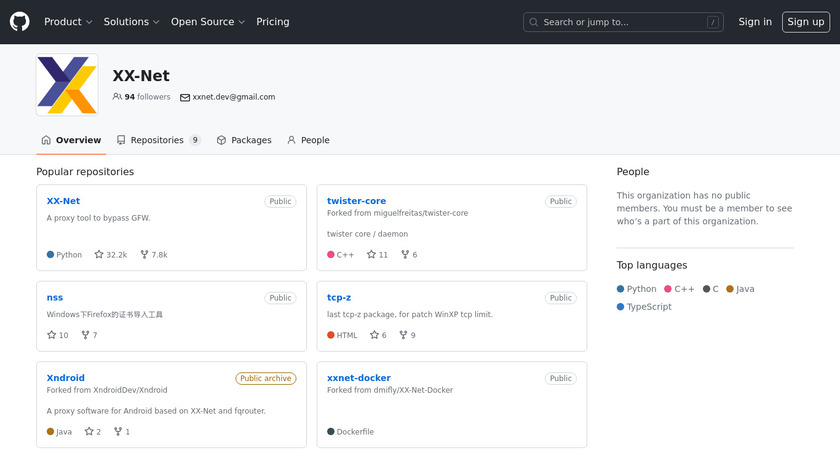The height and width of the screenshot is (472, 840).
Task: Click the GitHub logo icon
Action: [x=20, y=22]
